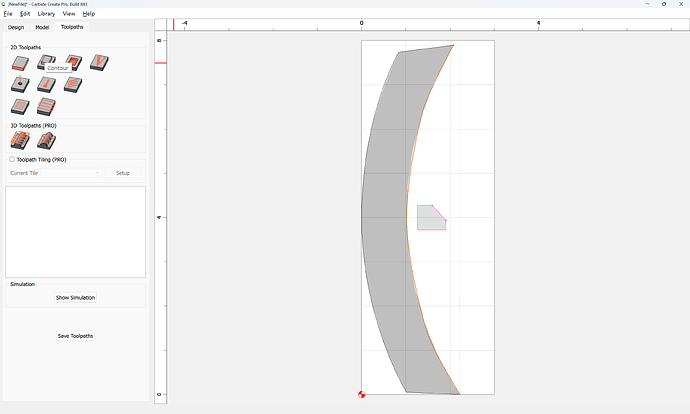Screen dimensions: 690x414
Task: Select the small pink-outlined shape on canvas
Action: (430, 219)
